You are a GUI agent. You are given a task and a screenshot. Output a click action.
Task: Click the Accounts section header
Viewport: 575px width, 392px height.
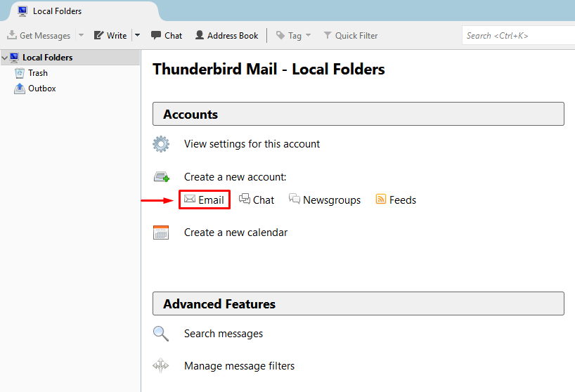[x=358, y=114]
